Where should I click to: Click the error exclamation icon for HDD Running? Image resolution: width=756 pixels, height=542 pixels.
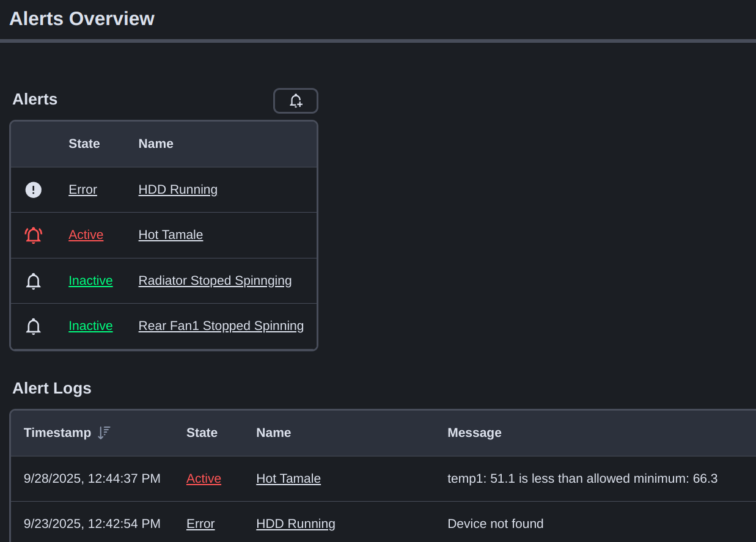[34, 190]
